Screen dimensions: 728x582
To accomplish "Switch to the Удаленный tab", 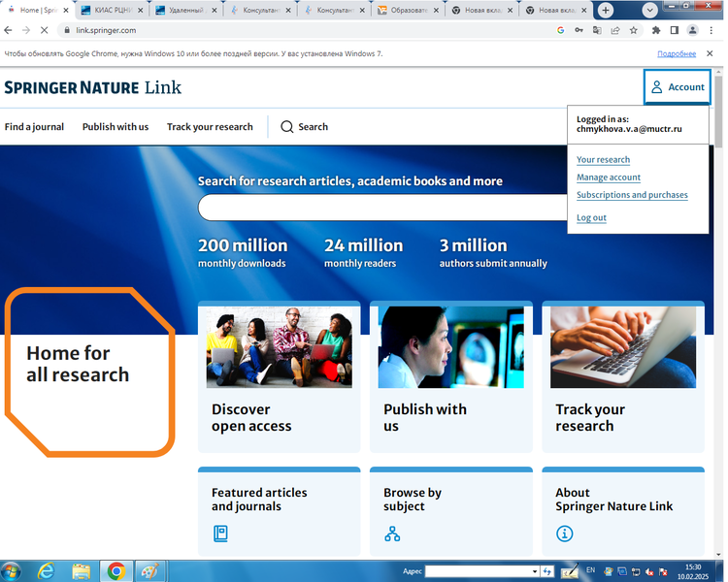I will click(x=185, y=11).
